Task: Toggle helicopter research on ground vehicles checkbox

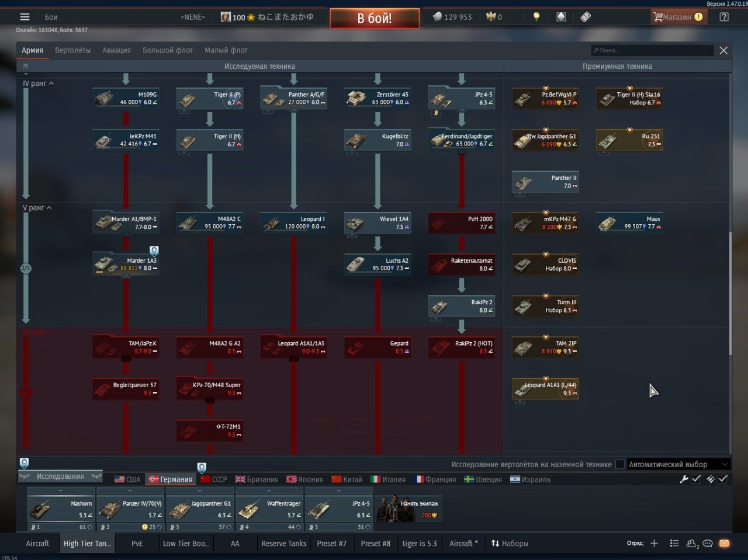Action: pos(619,464)
